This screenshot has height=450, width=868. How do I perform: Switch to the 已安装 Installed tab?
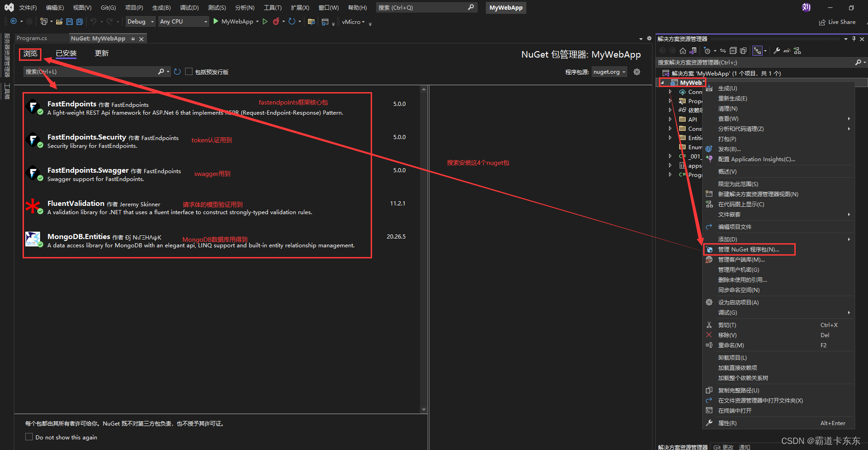pos(66,53)
